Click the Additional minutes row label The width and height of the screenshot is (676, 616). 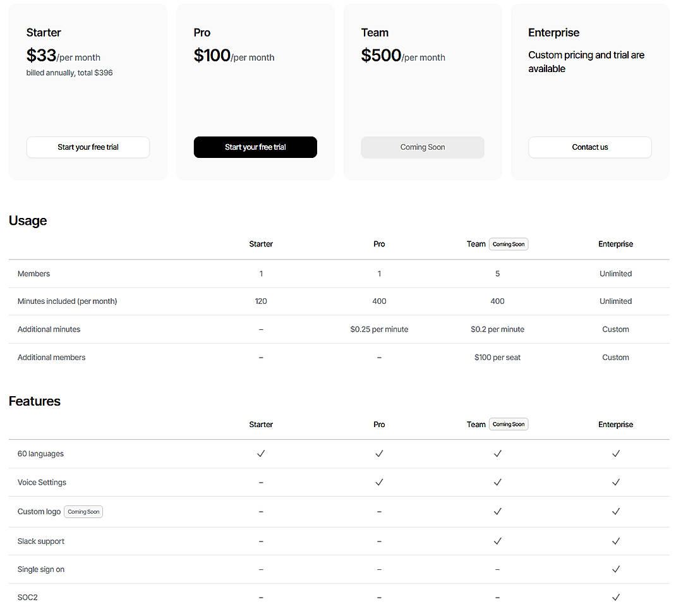click(49, 329)
